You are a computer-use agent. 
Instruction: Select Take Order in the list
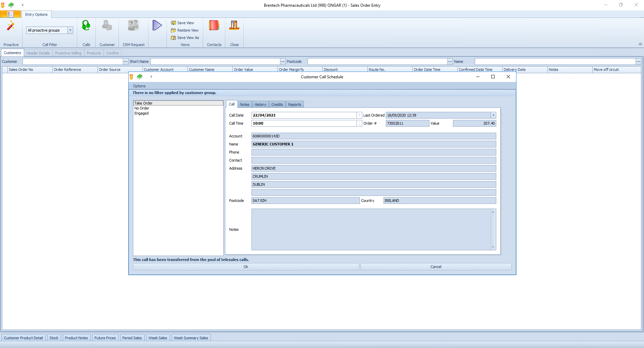click(178, 103)
